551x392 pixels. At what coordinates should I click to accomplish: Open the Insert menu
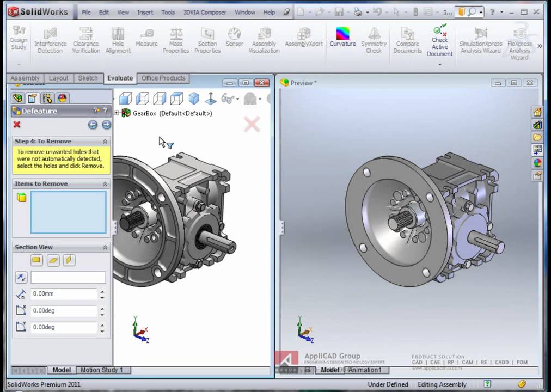pyautogui.click(x=145, y=13)
